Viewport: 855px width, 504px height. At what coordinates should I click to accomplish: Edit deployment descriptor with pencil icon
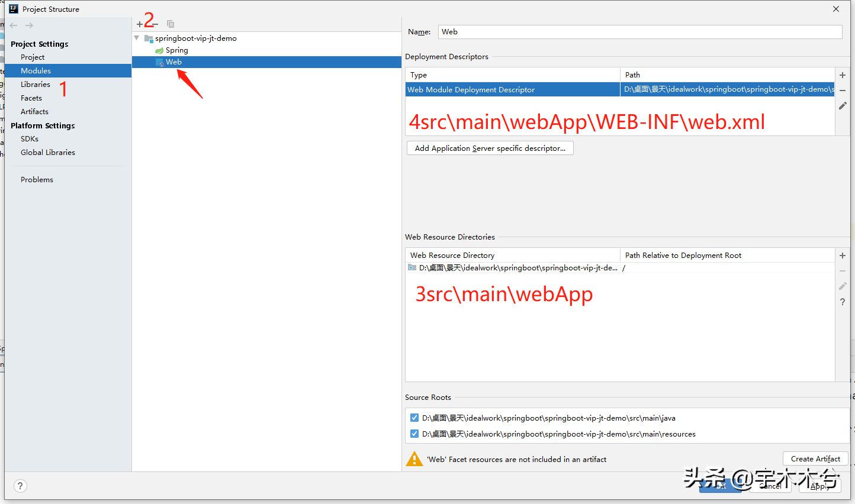(843, 106)
